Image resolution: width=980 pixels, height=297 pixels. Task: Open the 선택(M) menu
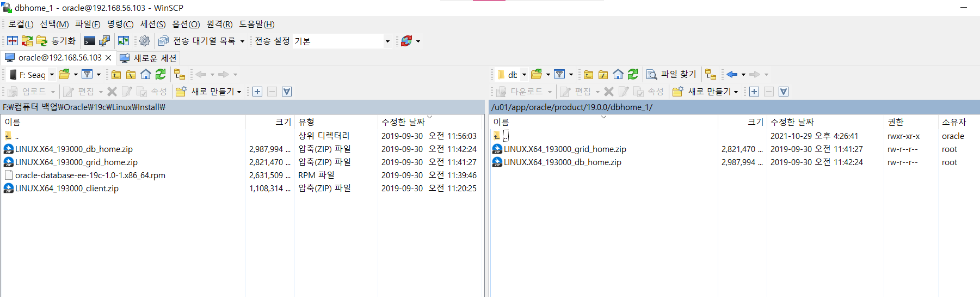pos(54,24)
